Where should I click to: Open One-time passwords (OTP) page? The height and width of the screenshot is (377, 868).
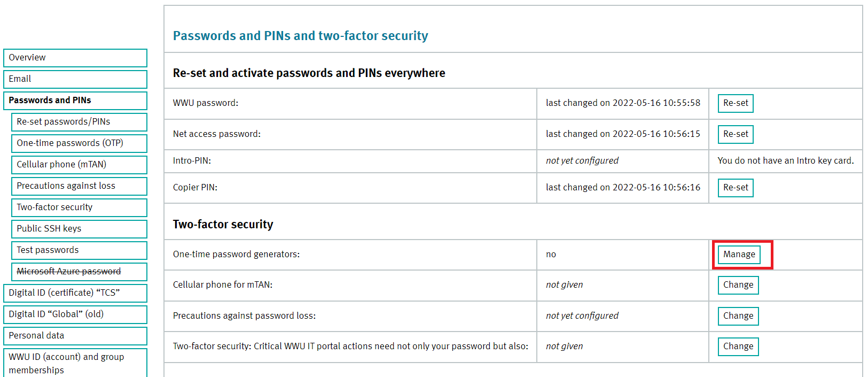pyautogui.click(x=79, y=143)
